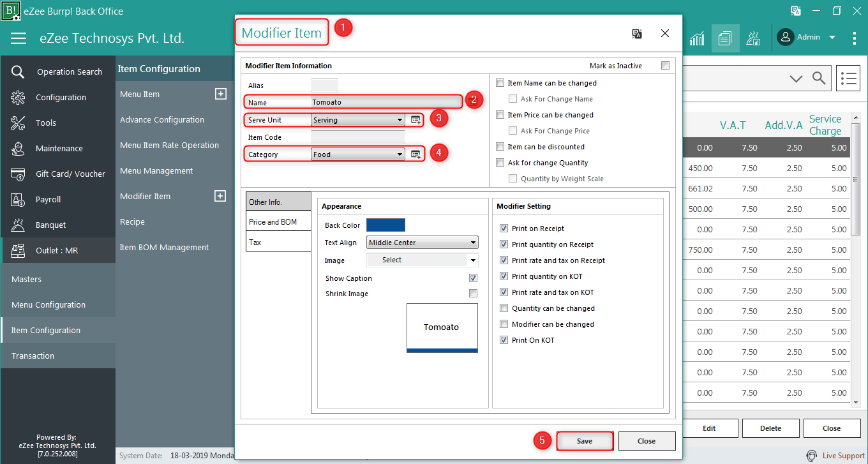The width and height of the screenshot is (868, 464).
Task: Enable Item Name can be changed
Action: tap(500, 83)
